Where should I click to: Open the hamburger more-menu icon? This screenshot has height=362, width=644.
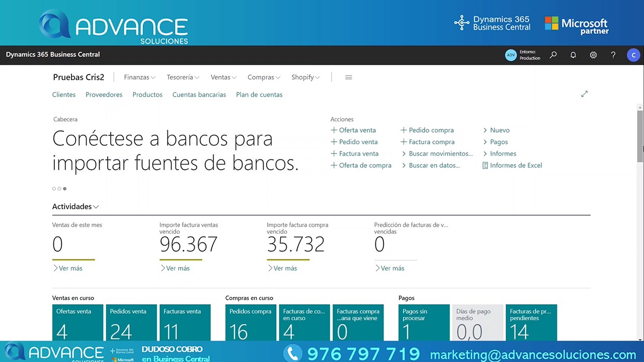click(x=348, y=77)
